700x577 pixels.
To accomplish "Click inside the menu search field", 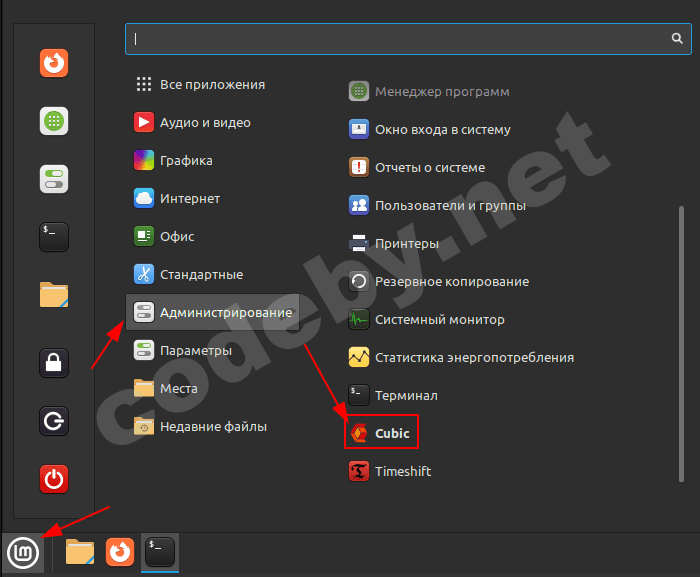I will point(408,39).
